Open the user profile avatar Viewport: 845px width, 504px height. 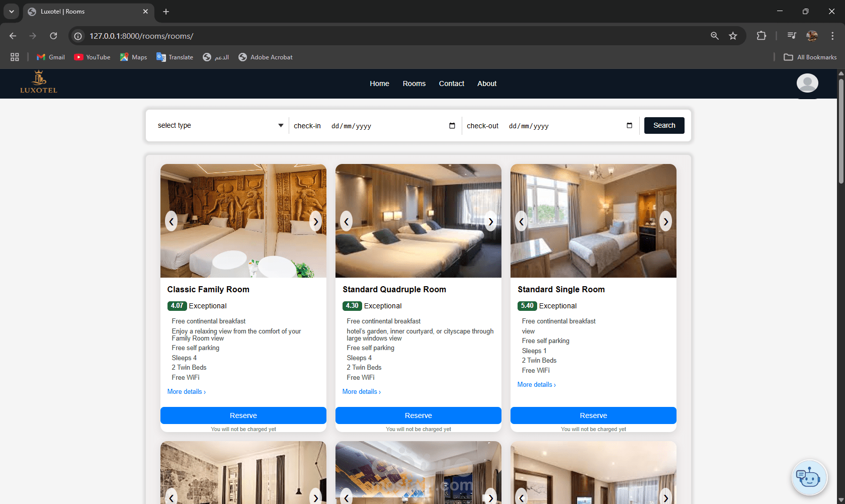[x=807, y=83]
